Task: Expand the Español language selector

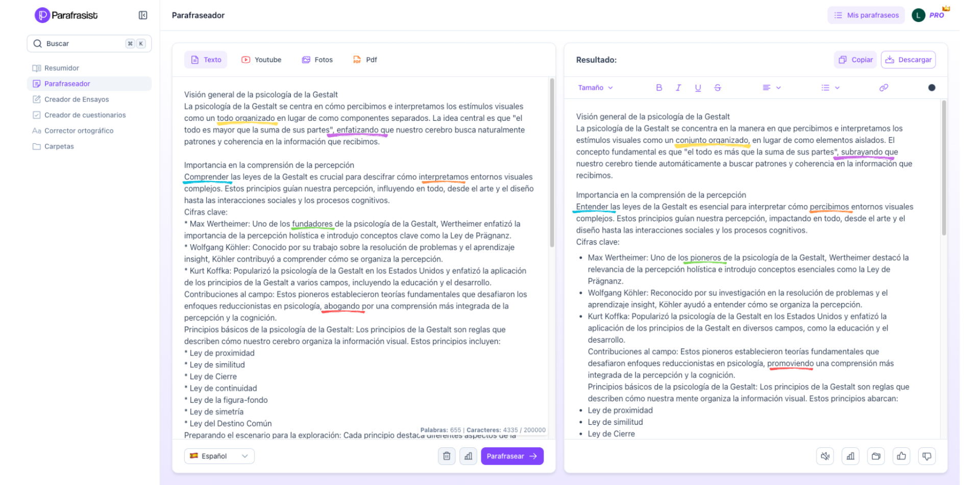Action: coord(219,456)
